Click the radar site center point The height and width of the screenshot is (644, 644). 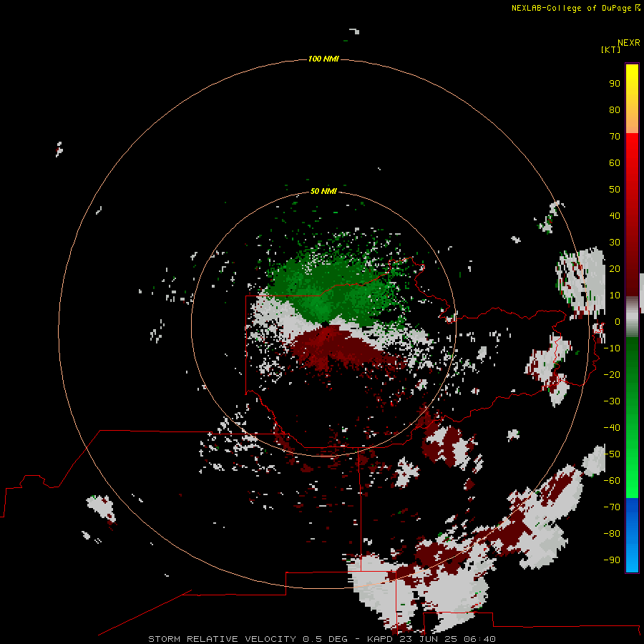[x=325, y=324]
